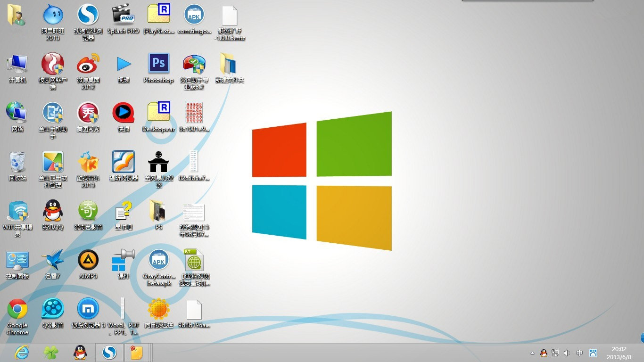Click the WIFI共享精灵 shortcut
Image resolution: width=644 pixels, height=362 pixels.
[17, 218]
